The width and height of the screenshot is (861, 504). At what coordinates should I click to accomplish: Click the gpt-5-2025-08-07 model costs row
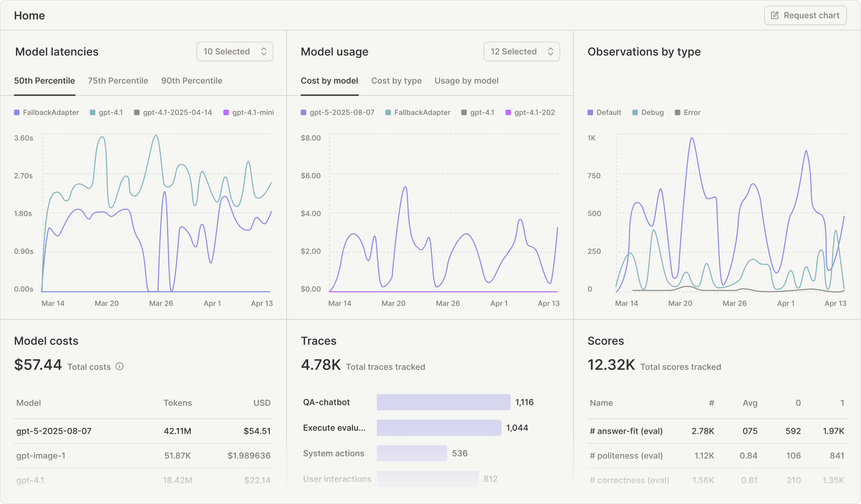click(143, 431)
